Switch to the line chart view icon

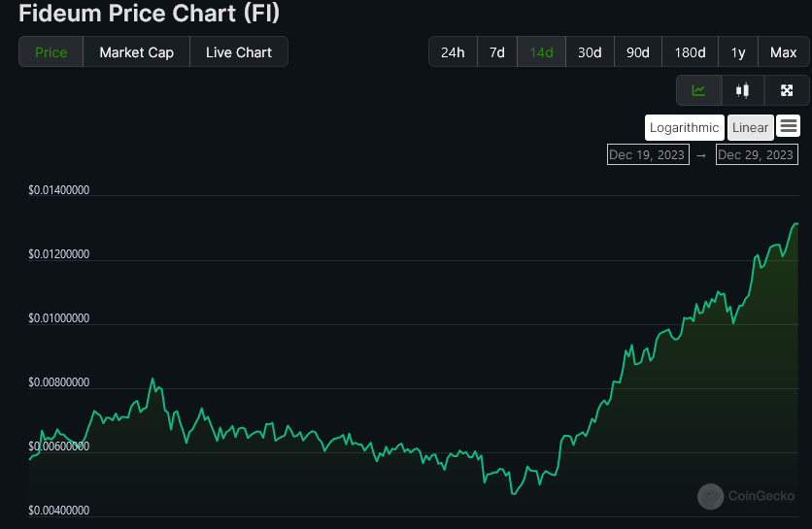tap(698, 90)
